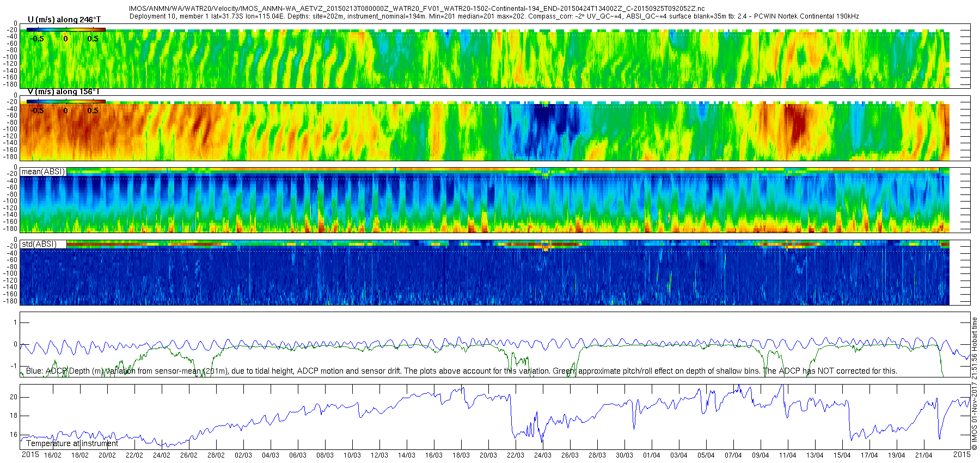Click the 24/03 date tick label

pyautogui.click(x=543, y=455)
